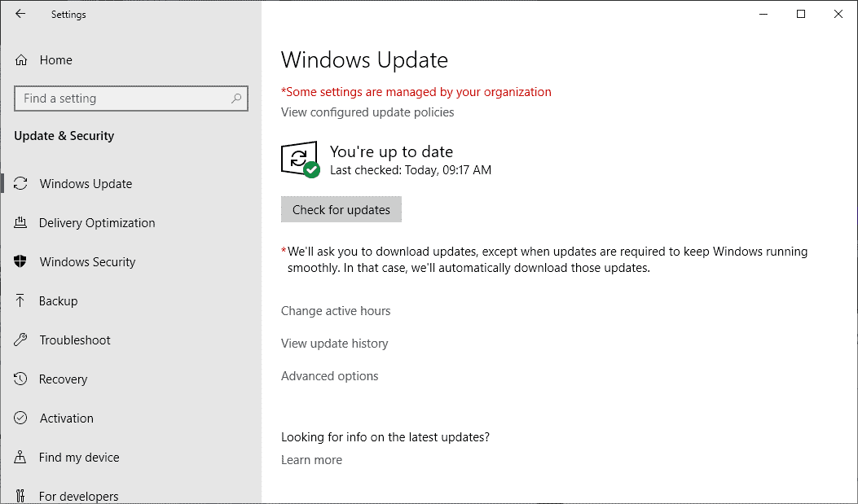Screen dimensions: 858x504
Task: Click the Backup arrow icon
Action: click(x=21, y=301)
